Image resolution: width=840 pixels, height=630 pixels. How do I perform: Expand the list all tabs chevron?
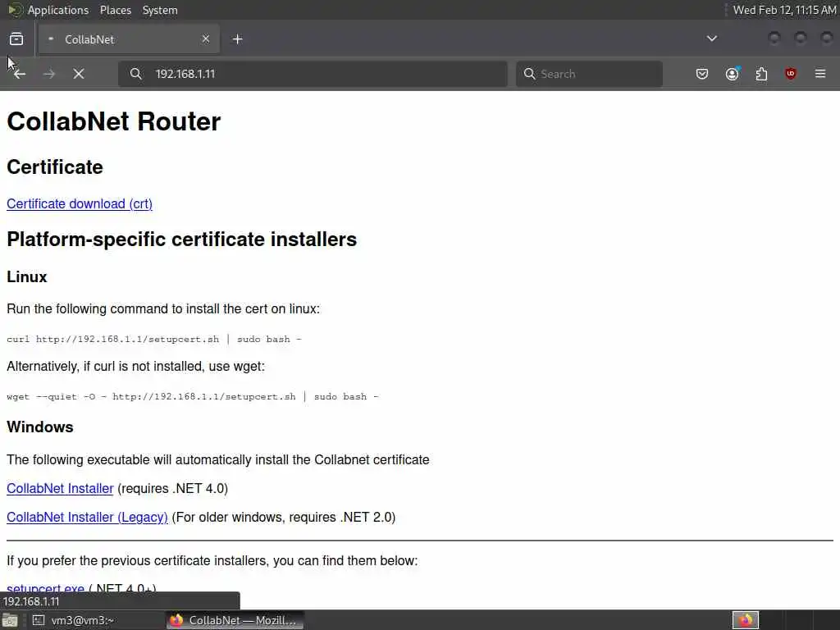[x=711, y=39]
